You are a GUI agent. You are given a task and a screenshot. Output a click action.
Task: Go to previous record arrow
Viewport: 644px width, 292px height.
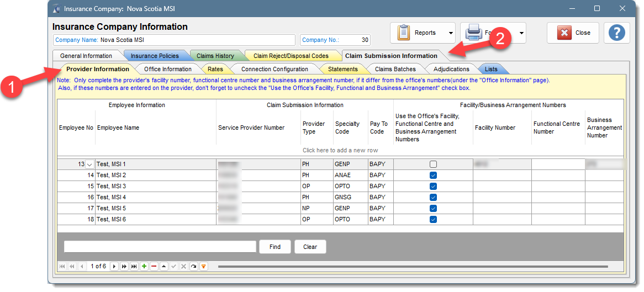(82, 267)
